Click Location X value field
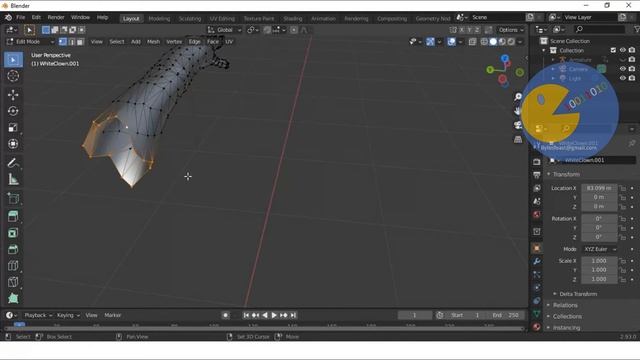Viewport: 640px width, 360px height. click(599, 188)
